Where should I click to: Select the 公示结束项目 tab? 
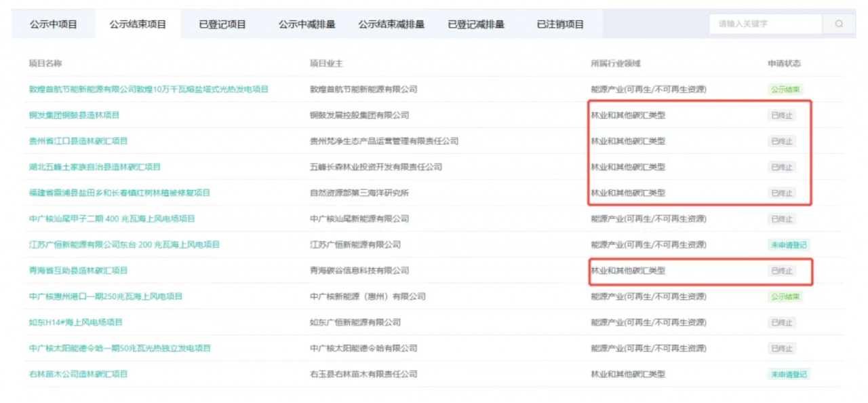coord(138,24)
